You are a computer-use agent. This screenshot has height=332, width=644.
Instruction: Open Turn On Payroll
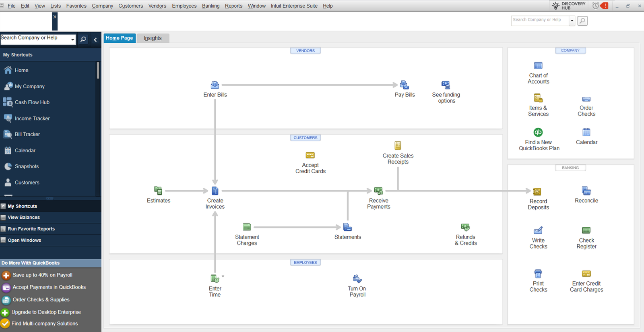click(x=357, y=278)
